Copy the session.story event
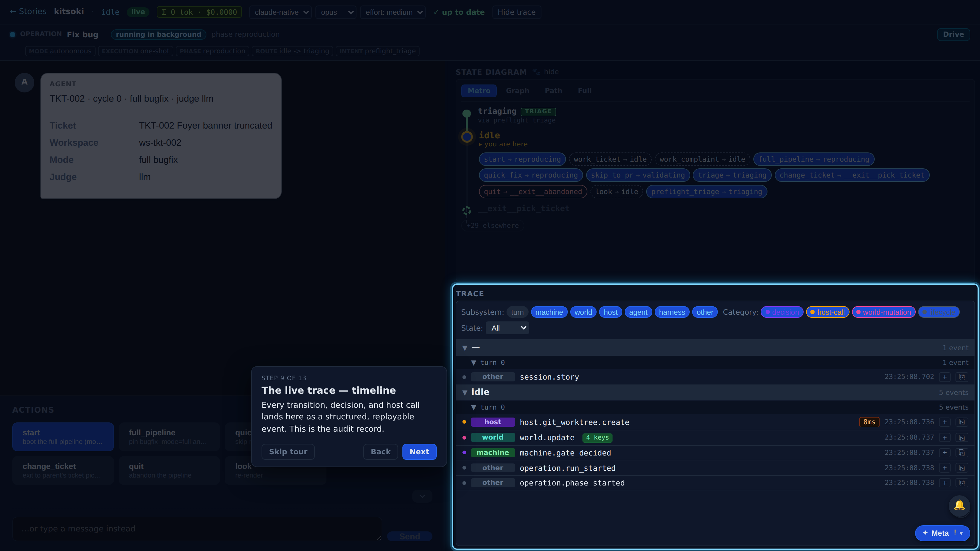The image size is (980, 551). pyautogui.click(x=962, y=377)
